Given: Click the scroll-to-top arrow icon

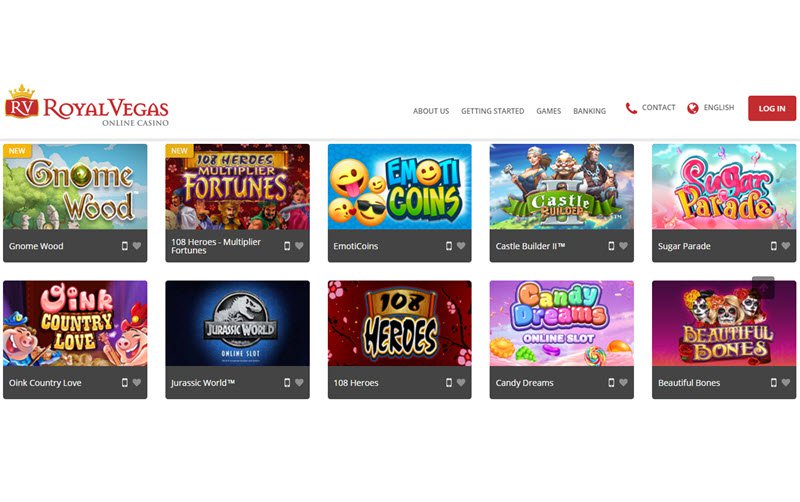Looking at the screenshot, I should [x=763, y=288].
